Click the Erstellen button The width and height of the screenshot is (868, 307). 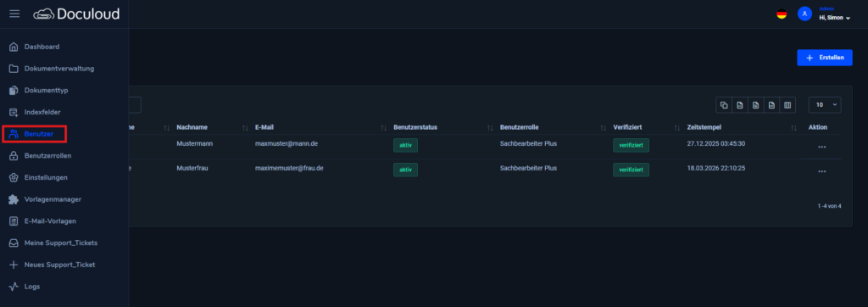tap(824, 58)
